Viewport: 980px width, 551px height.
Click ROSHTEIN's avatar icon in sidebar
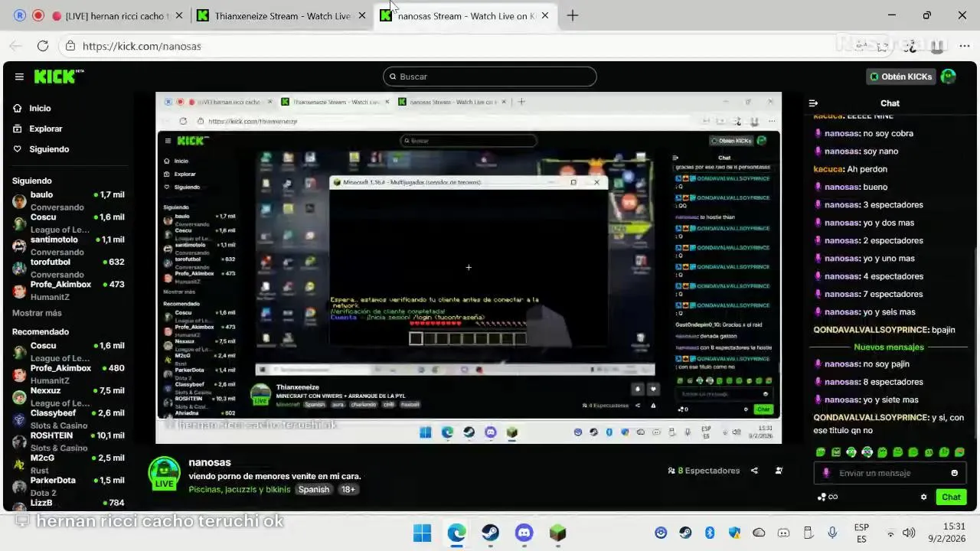click(x=19, y=442)
